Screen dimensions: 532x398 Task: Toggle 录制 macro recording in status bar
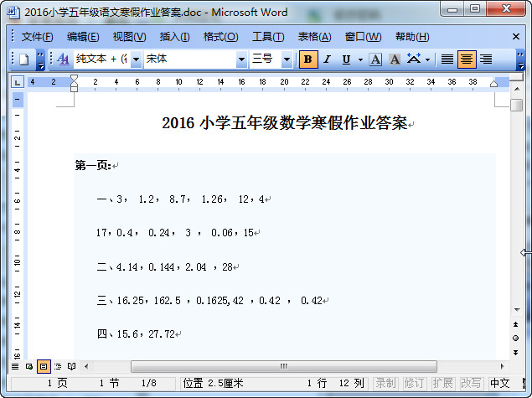click(x=385, y=384)
